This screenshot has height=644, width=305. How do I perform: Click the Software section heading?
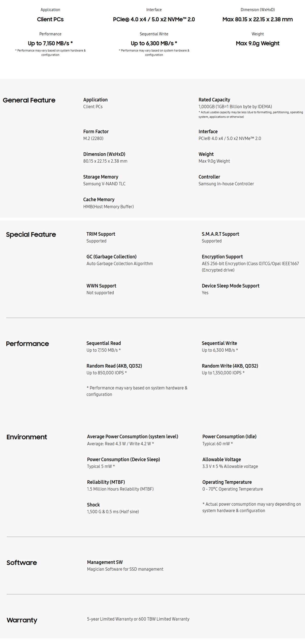22,563
